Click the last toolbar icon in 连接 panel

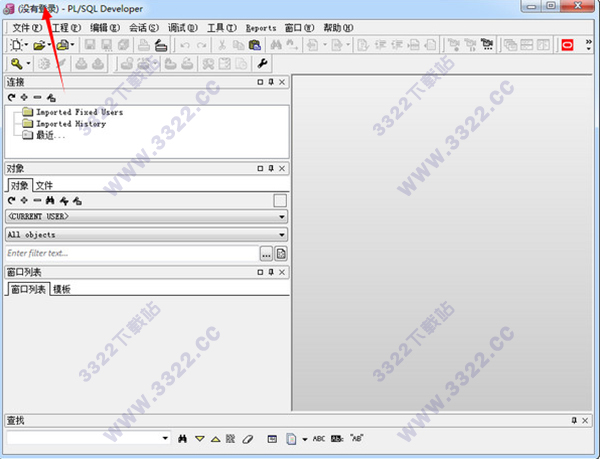click(x=51, y=98)
